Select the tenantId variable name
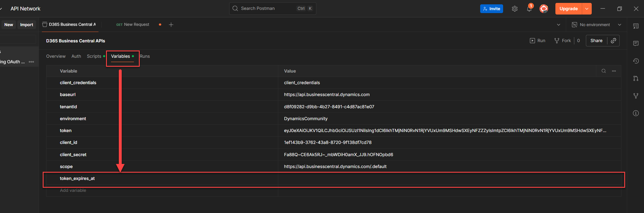 click(x=68, y=107)
